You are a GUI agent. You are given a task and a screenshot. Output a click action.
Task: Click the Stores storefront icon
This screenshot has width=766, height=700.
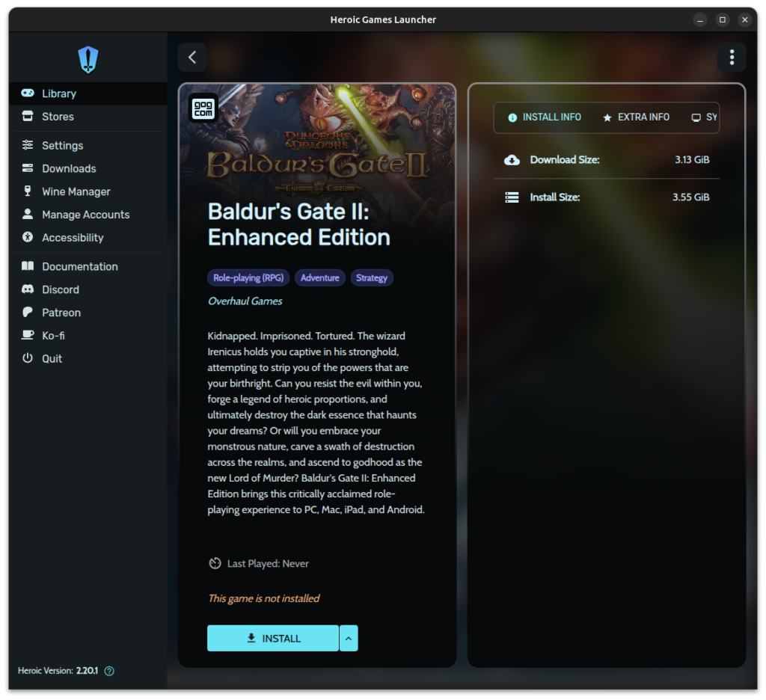(x=28, y=117)
